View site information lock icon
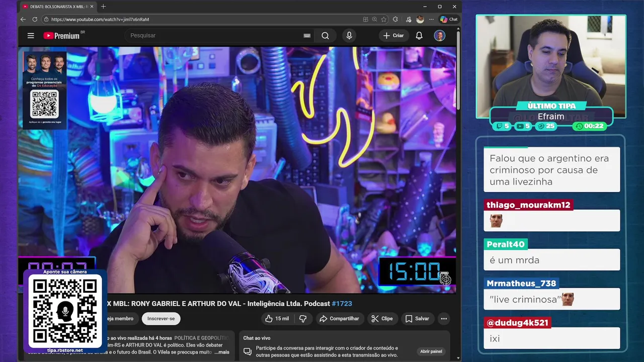 coord(46,19)
